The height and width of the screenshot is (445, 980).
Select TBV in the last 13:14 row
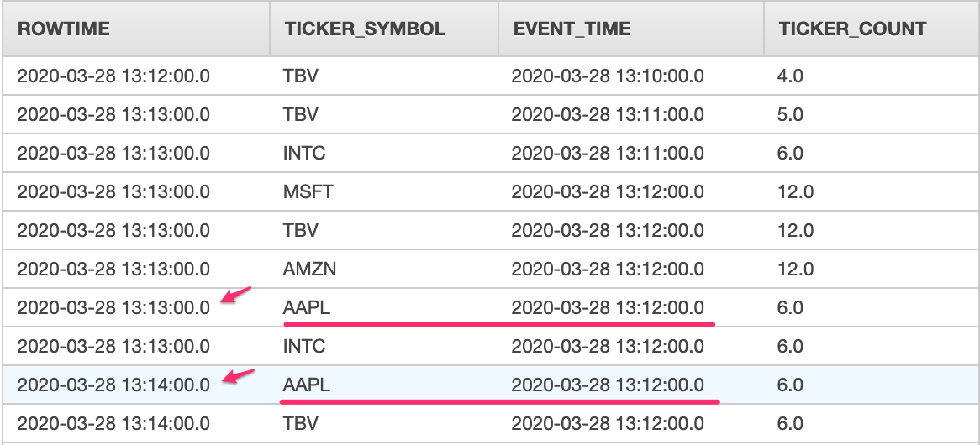click(x=301, y=423)
